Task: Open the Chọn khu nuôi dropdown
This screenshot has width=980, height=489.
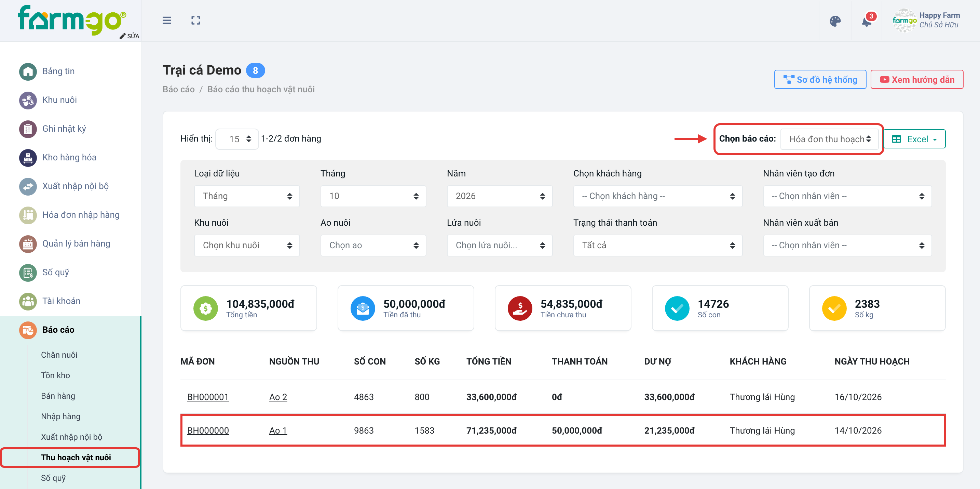Action: click(x=247, y=245)
